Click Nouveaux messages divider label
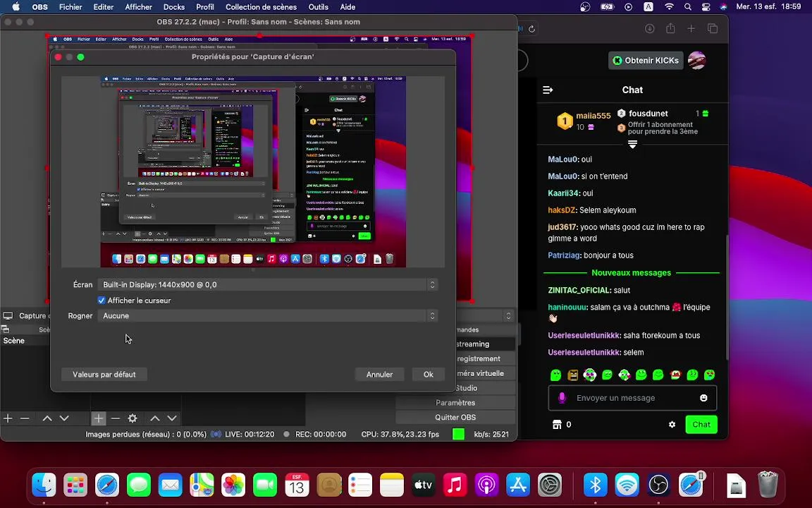This screenshot has height=508, width=812. (x=632, y=272)
